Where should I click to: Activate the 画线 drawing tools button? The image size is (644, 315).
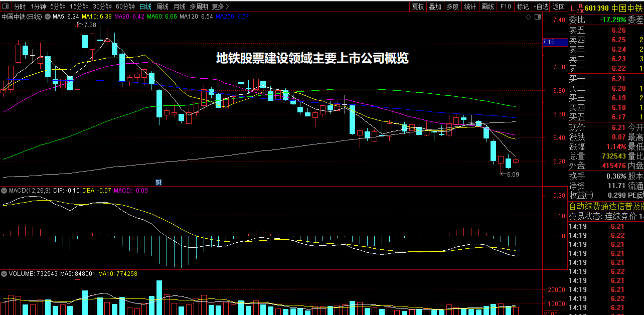coord(488,7)
